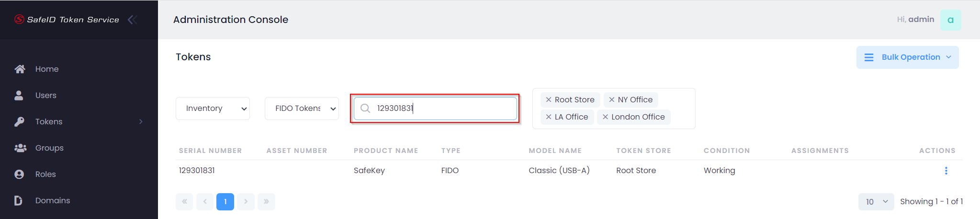Remove the Root Store filter tag
The width and height of the screenshot is (980, 219).
(x=549, y=100)
